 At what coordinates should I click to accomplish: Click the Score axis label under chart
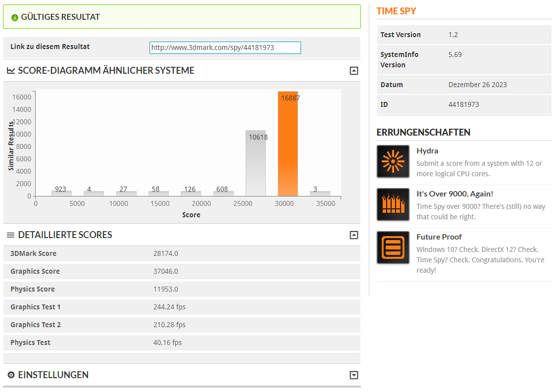coord(191,215)
